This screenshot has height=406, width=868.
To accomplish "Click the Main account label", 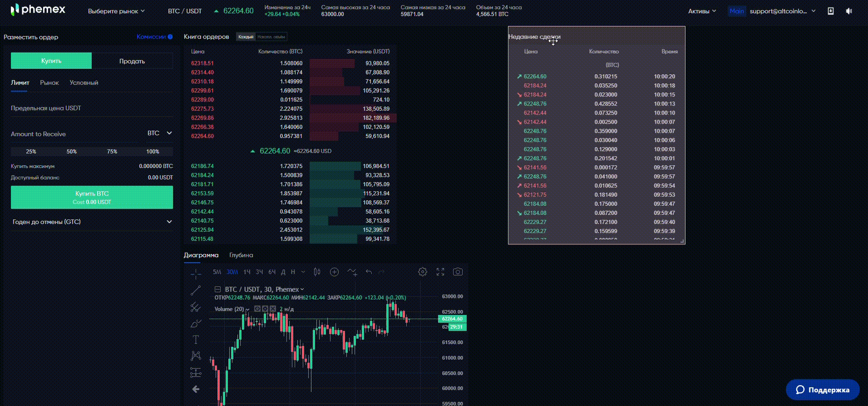I will tap(737, 11).
